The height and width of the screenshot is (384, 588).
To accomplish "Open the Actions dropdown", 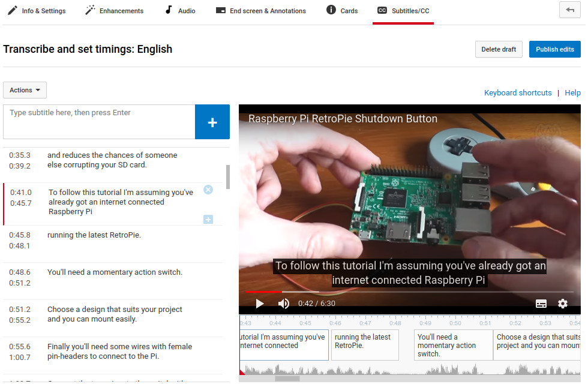I will 25,89.
